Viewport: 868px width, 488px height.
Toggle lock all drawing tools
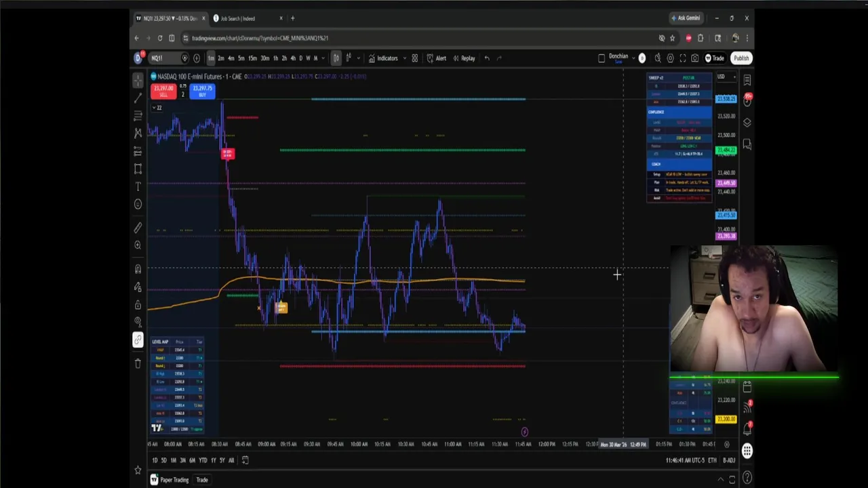[138, 304]
